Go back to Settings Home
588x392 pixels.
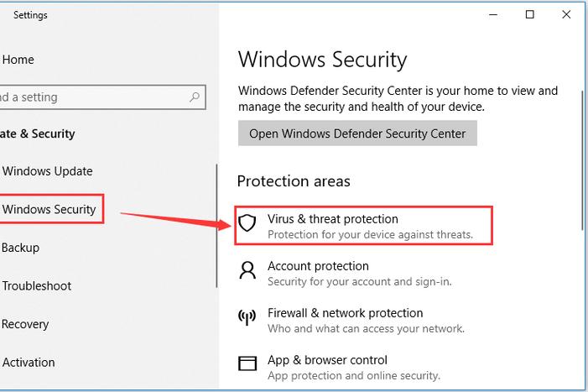[x=18, y=60]
